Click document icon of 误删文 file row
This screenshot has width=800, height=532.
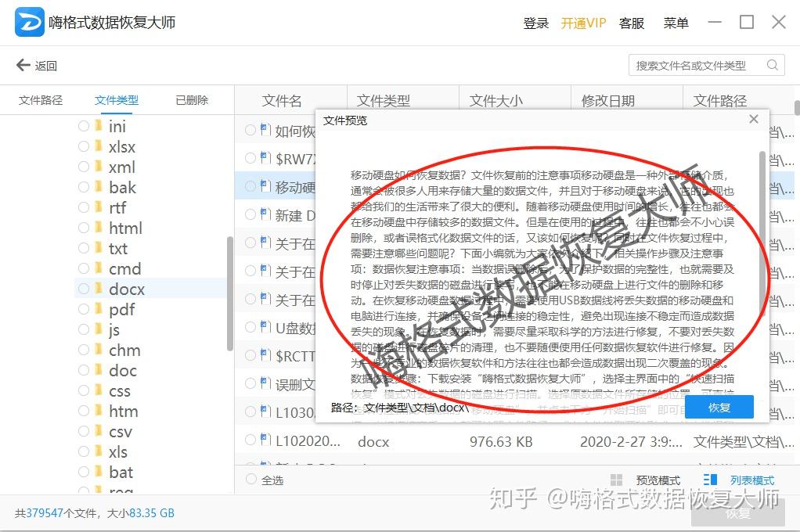coord(265,383)
